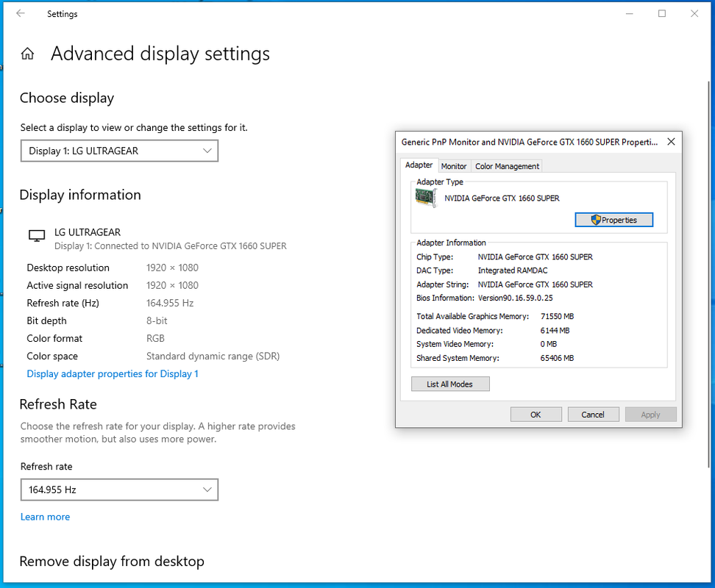
Task: Click List All Modes button
Action: click(450, 384)
